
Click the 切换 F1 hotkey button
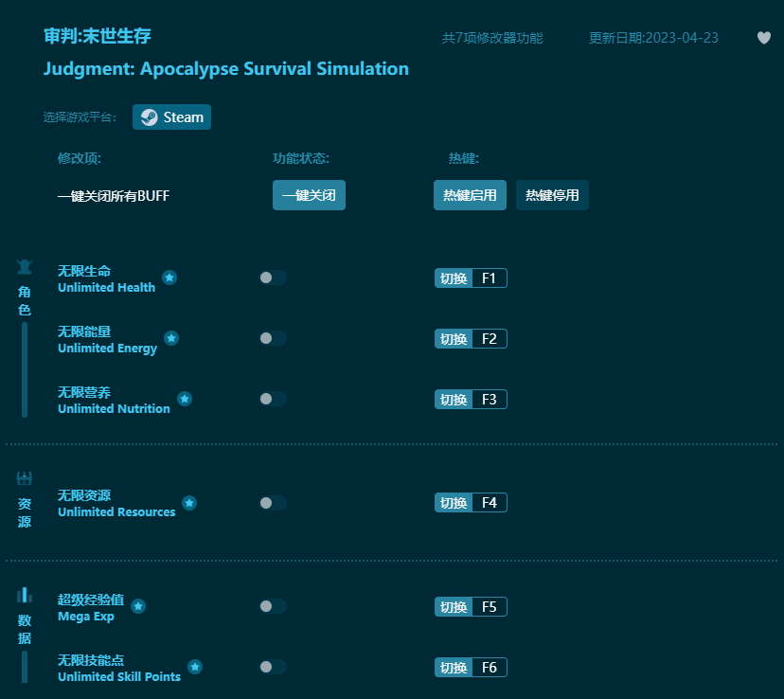tap(471, 278)
